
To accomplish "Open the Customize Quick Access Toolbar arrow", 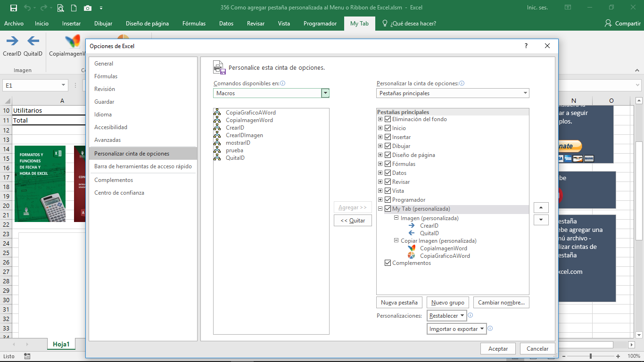I will [101, 8].
